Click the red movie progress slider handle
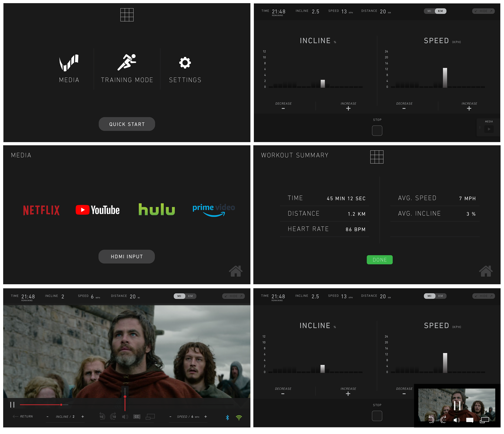This screenshot has width=504, height=434. (61, 405)
